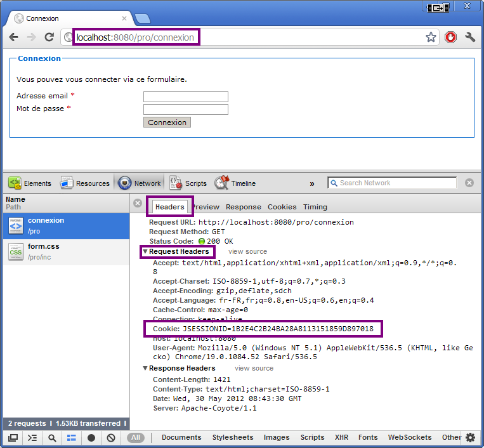The image size is (484, 448).
Task: Open the Scripts panel
Action: pyautogui.click(x=188, y=183)
